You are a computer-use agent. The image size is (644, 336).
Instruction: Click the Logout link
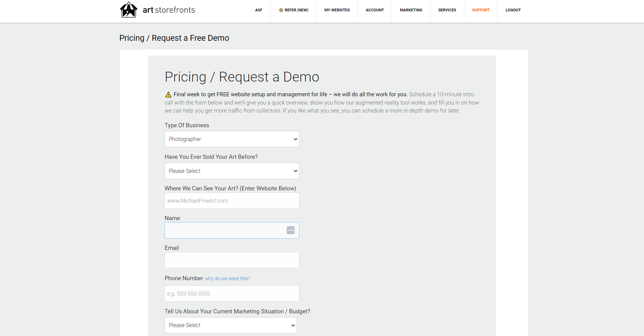coord(513,10)
